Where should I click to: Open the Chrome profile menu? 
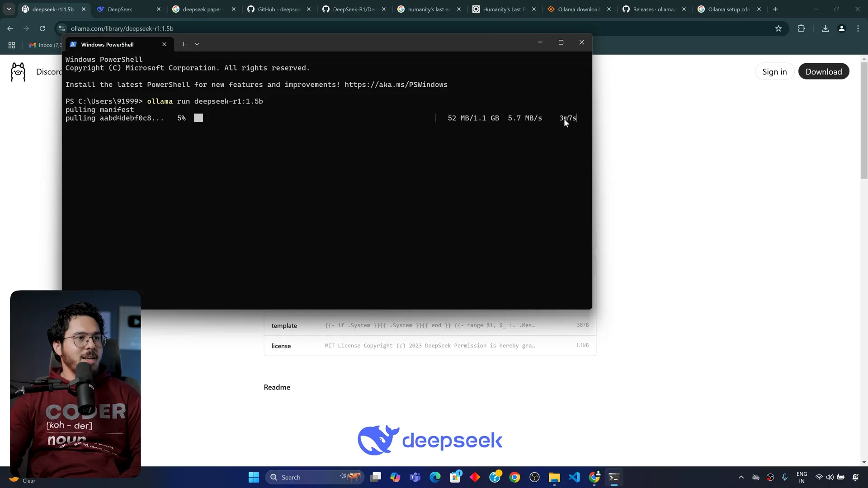[x=842, y=28]
